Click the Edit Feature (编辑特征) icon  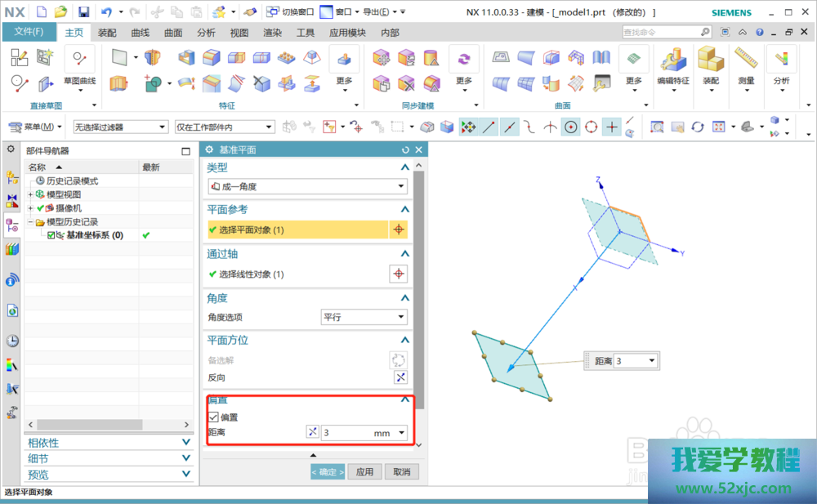pos(673,60)
